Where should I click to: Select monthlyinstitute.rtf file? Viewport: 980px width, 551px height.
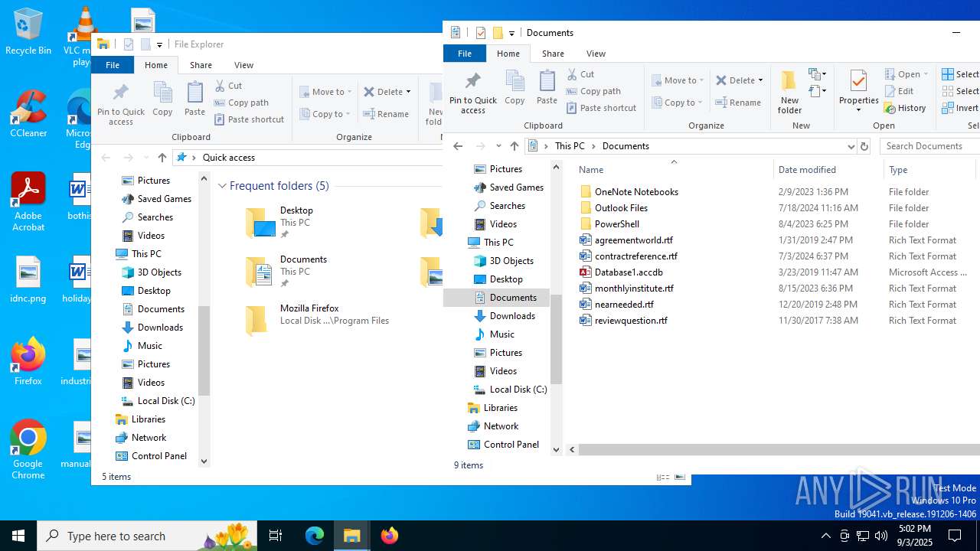coord(634,289)
